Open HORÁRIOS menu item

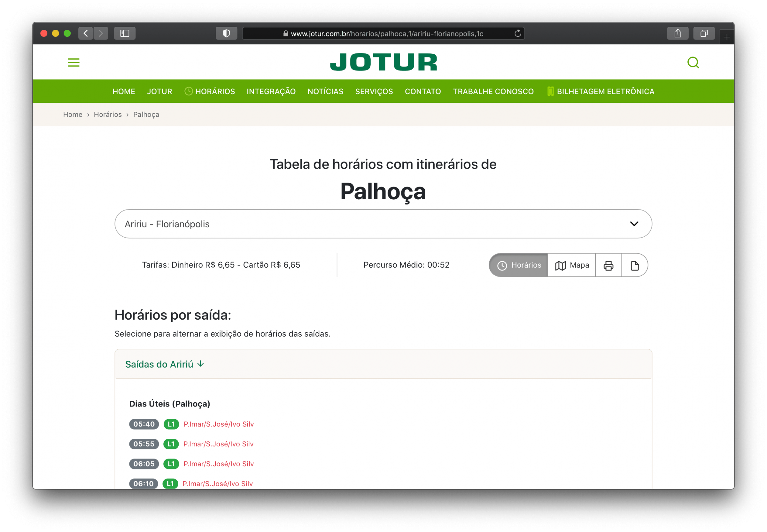click(x=210, y=91)
